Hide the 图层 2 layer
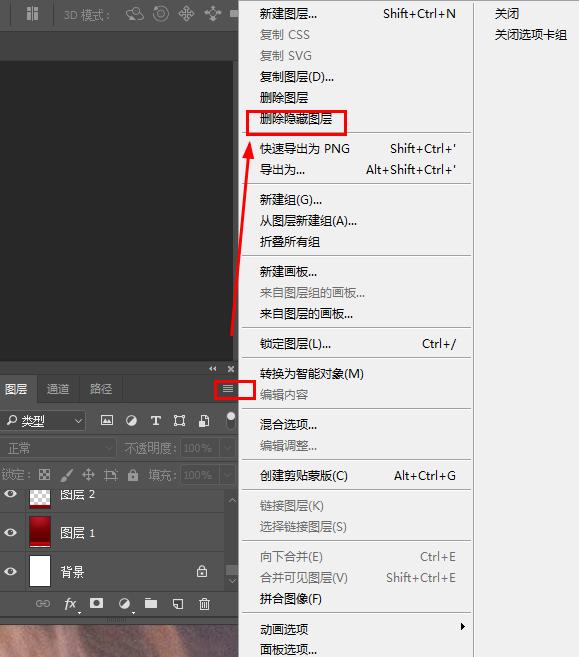 click(10, 494)
